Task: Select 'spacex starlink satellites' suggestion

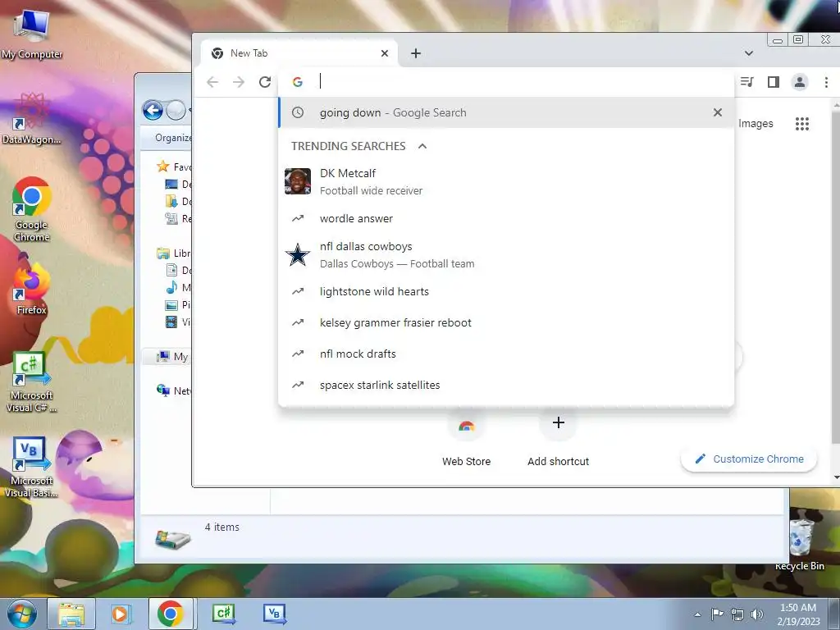Action: pyautogui.click(x=505, y=385)
